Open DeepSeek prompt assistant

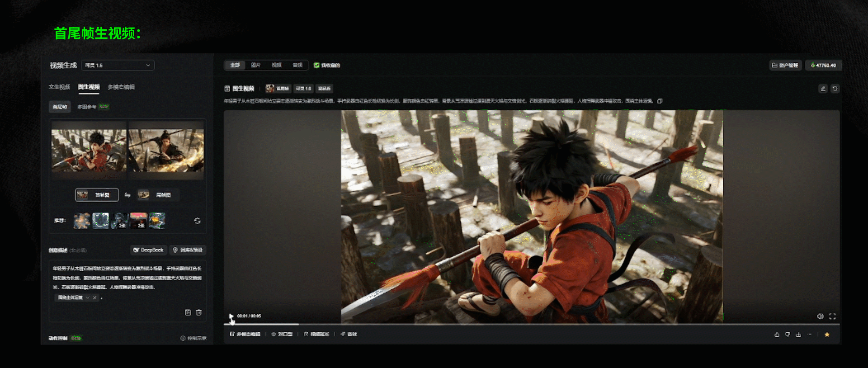pos(149,250)
